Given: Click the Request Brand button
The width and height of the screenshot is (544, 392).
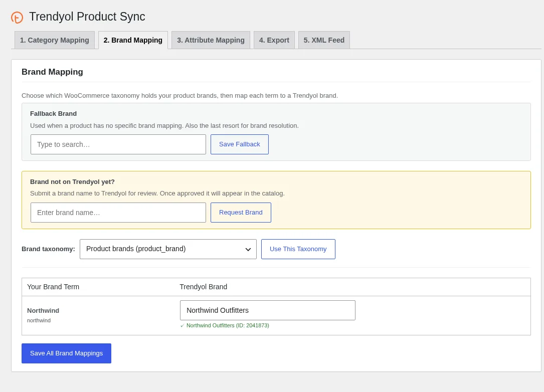Looking at the screenshot, I should coord(241,213).
